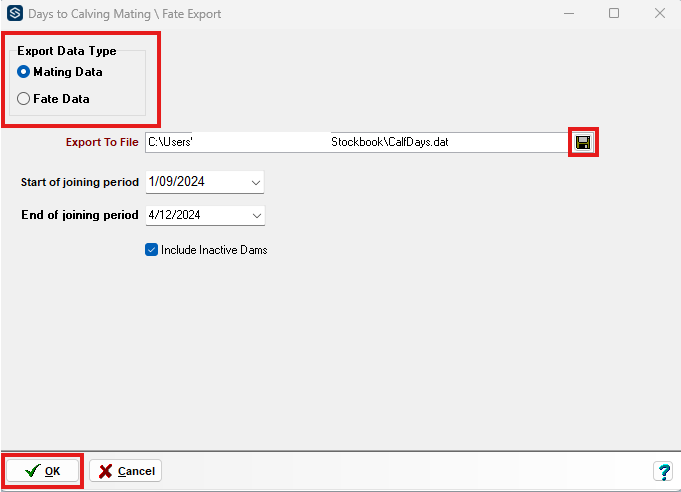Screen dimensions: 681x492
Task: Choose the Fate Data export type
Action: [24, 99]
